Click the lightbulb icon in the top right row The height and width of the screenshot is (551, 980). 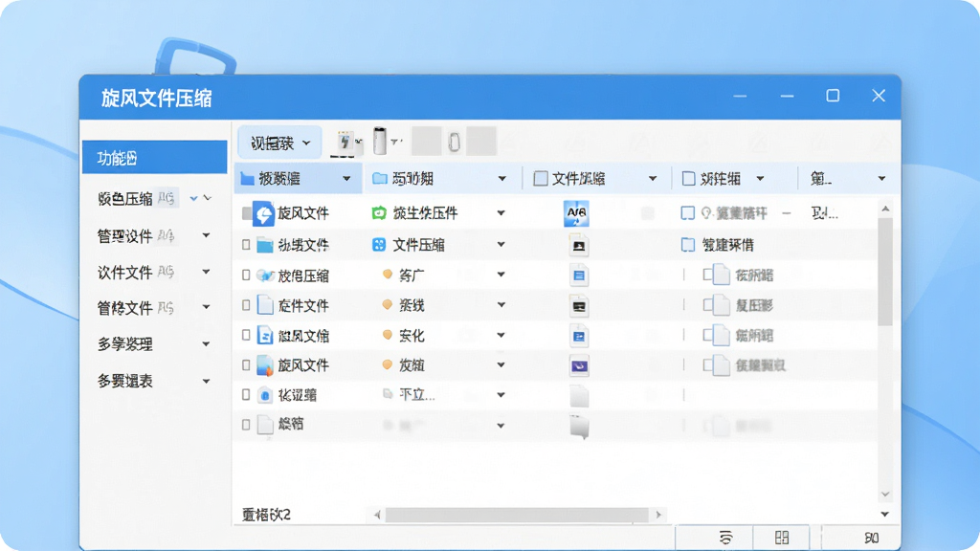(x=706, y=213)
